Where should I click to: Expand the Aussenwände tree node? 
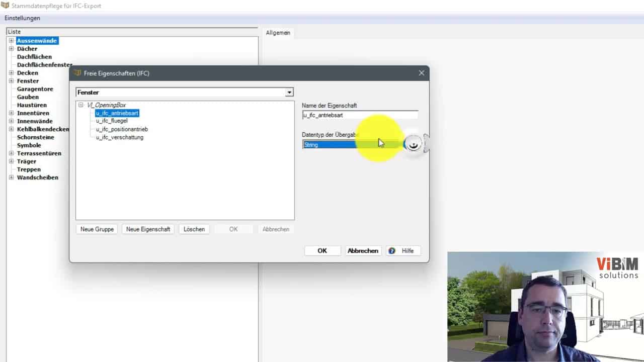(x=11, y=41)
